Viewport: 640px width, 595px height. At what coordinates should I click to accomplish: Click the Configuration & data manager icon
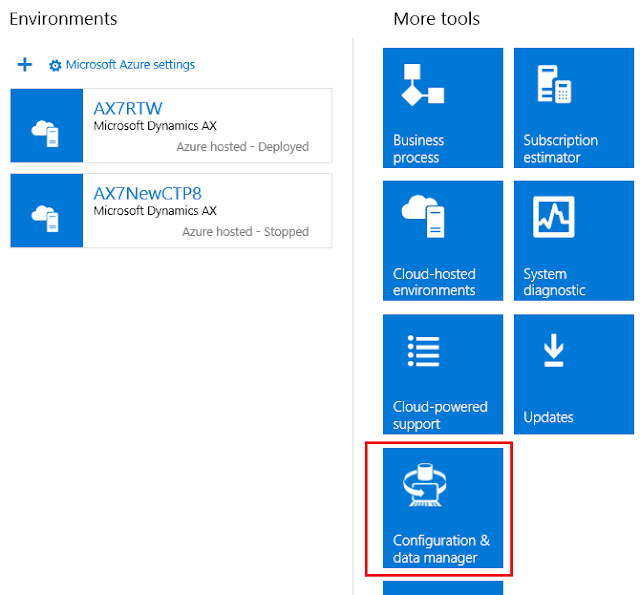click(424, 485)
